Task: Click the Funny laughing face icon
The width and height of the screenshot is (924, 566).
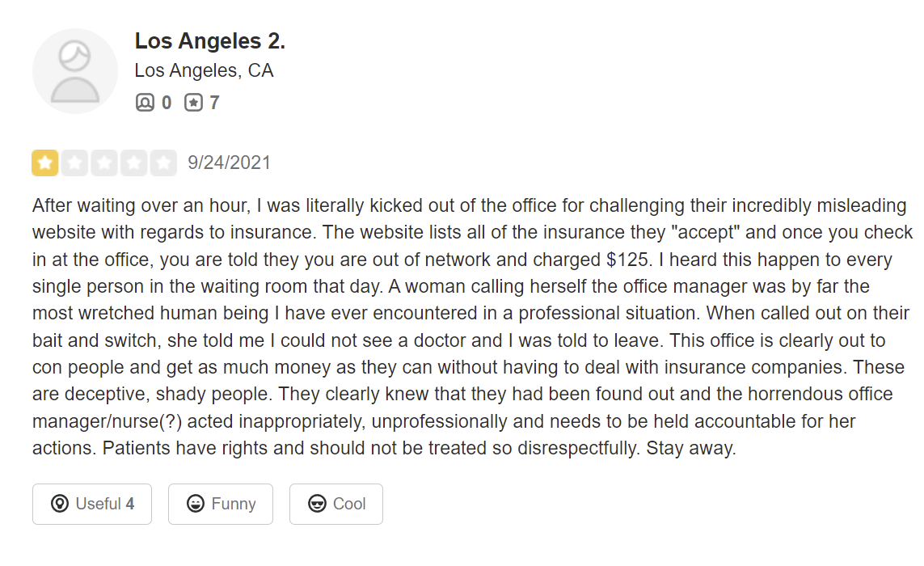Action: tap(196, 504)
